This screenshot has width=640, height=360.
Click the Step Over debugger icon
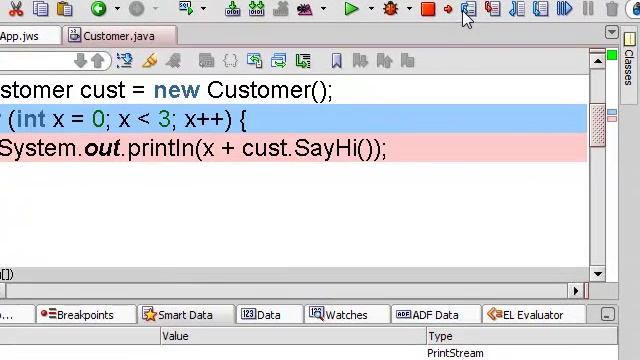pos(469,9)
